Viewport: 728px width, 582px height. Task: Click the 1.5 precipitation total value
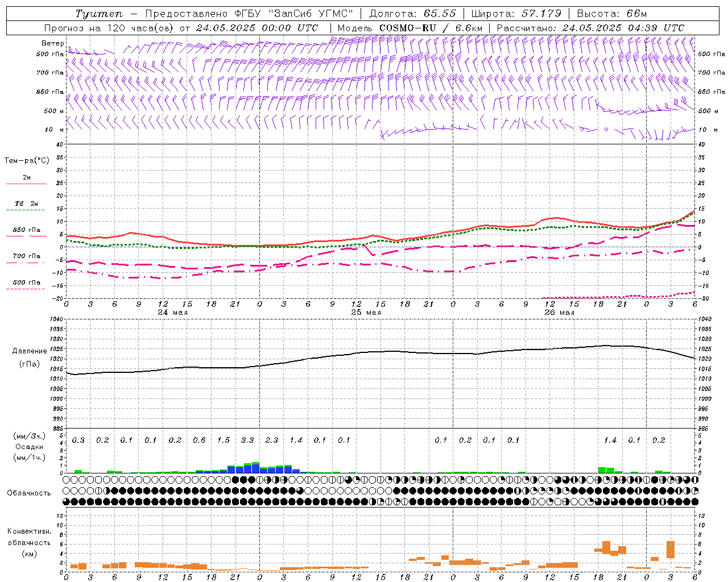pos(224,440)
